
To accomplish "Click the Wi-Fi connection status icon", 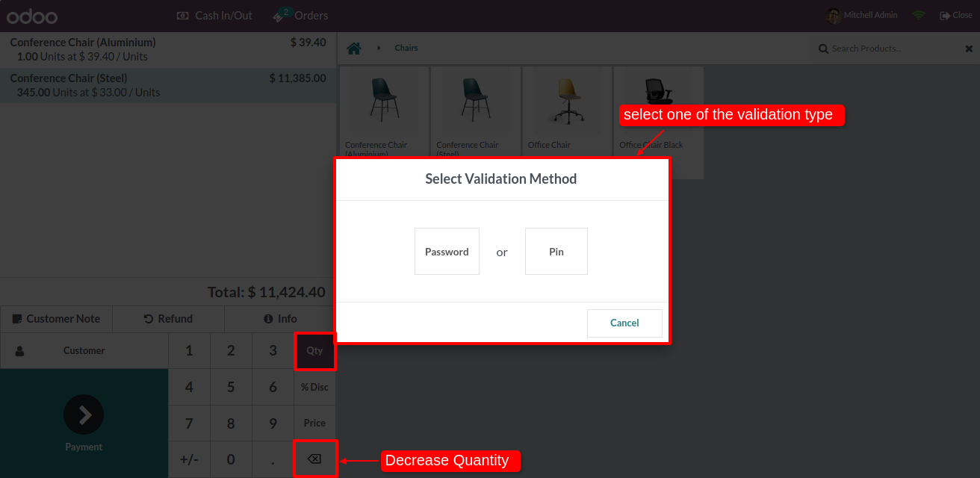I will 919,16.
